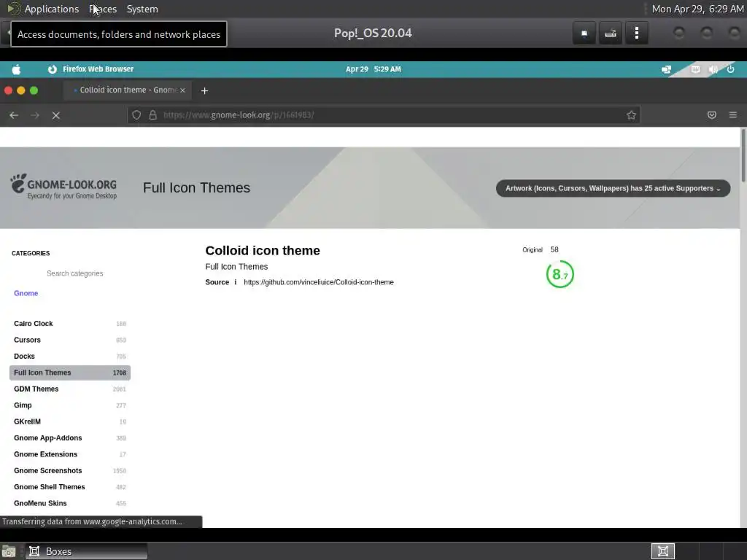This screenshot has width=747, height=560.
Task: Click the bottom-right workspace switcher icon
Action: coord(662,551)
